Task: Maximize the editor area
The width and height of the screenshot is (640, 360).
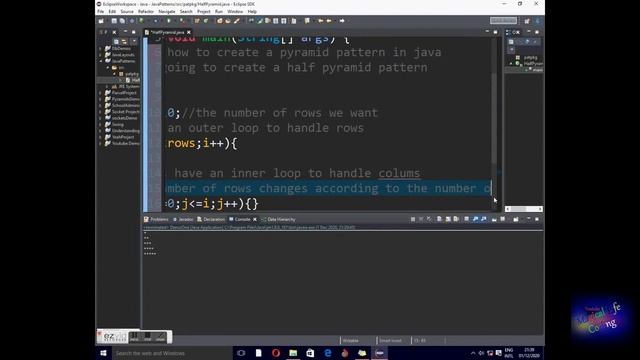Action: point(496,32)
